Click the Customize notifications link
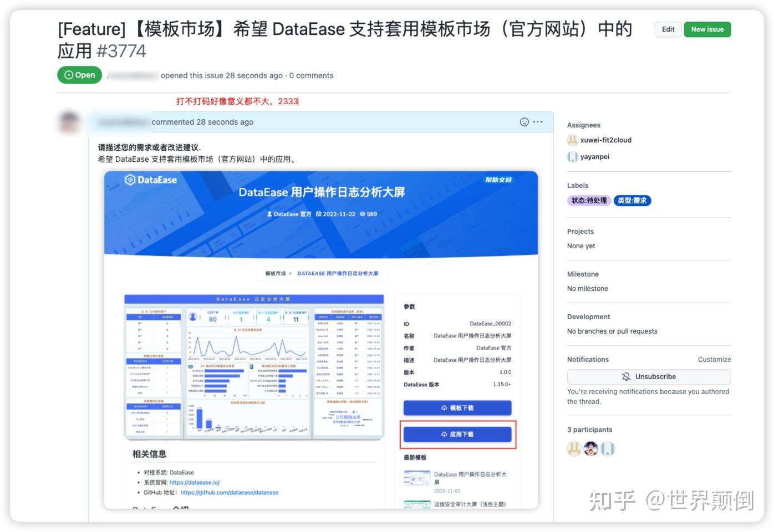This screenshot has height=532, width=774. (714, 360)
